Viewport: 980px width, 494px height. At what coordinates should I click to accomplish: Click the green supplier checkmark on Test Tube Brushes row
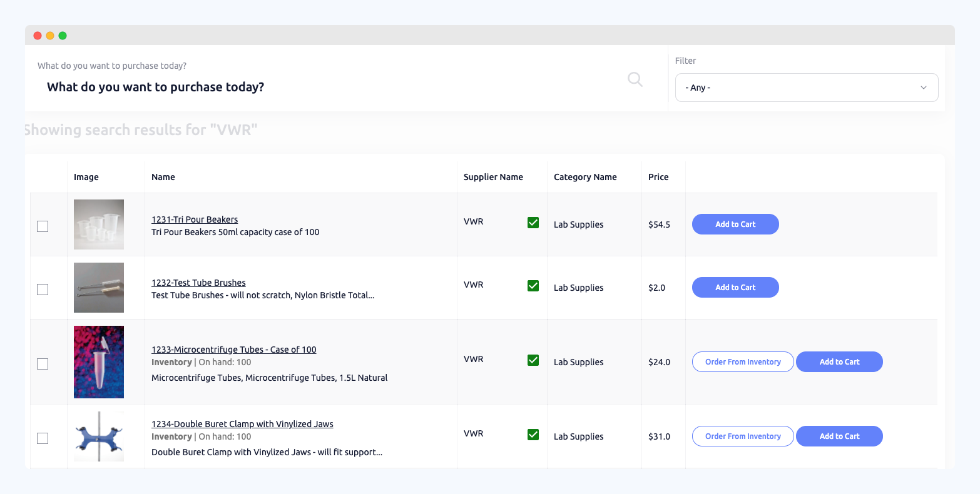[x=533, y=286]
